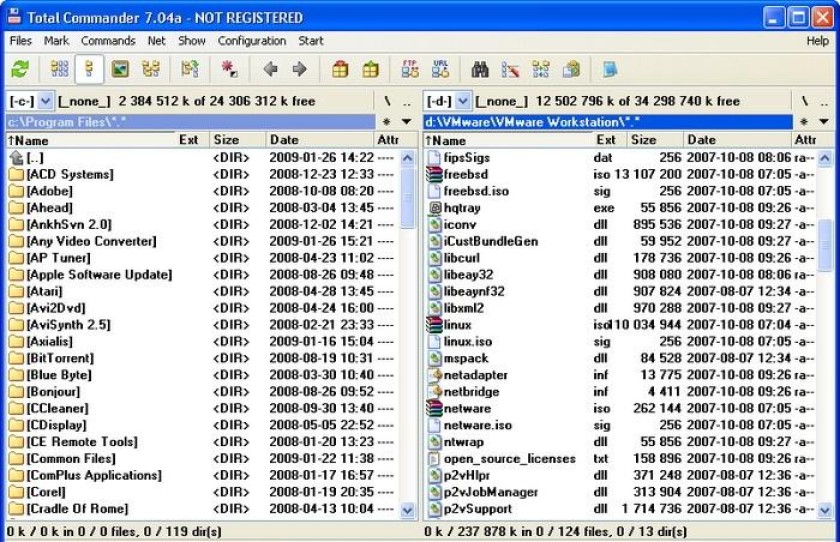Click the green Reread source toolbar icon
840x542 pixels.
(x=20, y=69)
